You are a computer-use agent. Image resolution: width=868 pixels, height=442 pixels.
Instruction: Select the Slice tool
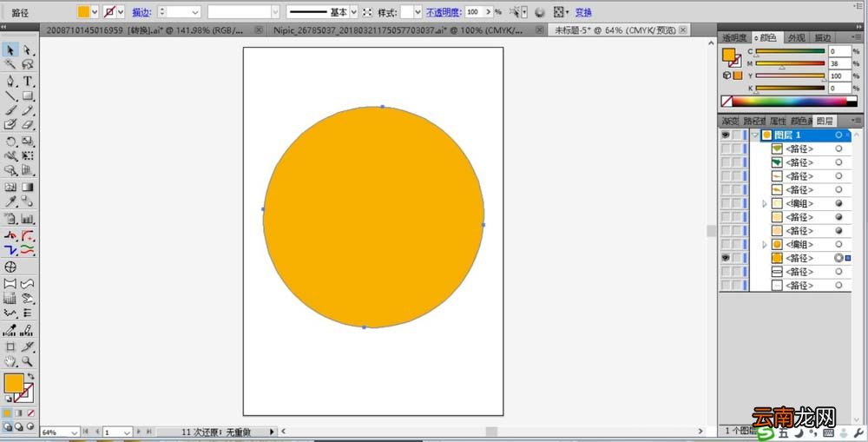(28, 346)
